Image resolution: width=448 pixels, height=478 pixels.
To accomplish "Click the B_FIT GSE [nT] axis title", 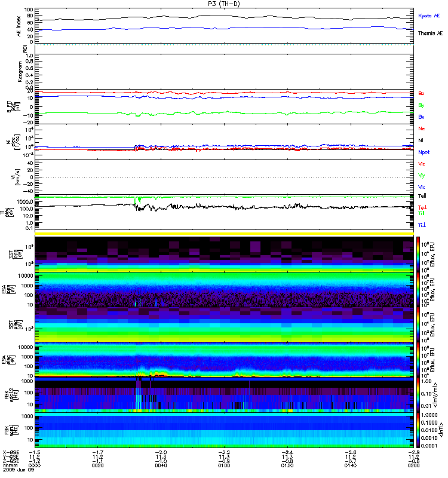I will pyautogui.click(x=13, y=107).
